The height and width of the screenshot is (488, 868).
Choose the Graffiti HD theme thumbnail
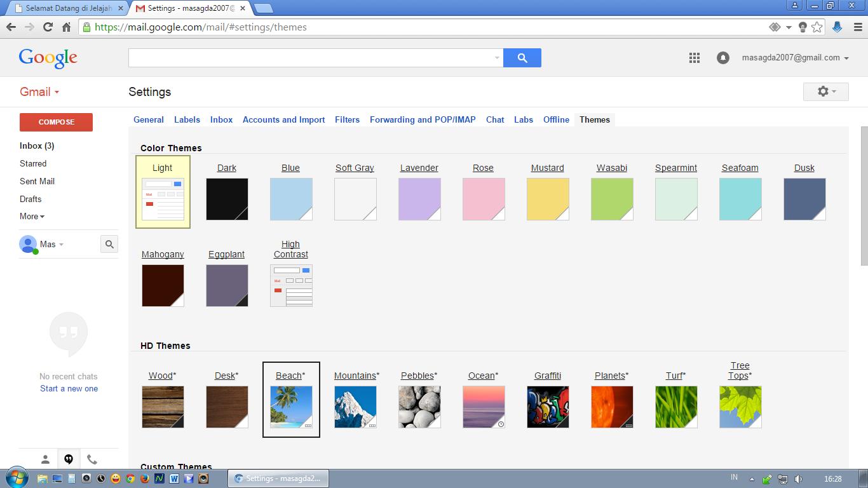(548, 407)
